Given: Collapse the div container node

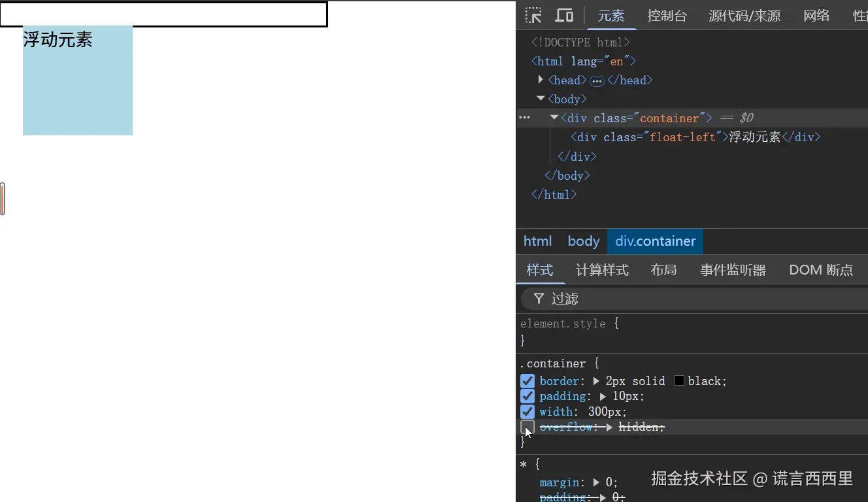Looking at the screenshot, I should pyautogui.click(x=554, y=118).
